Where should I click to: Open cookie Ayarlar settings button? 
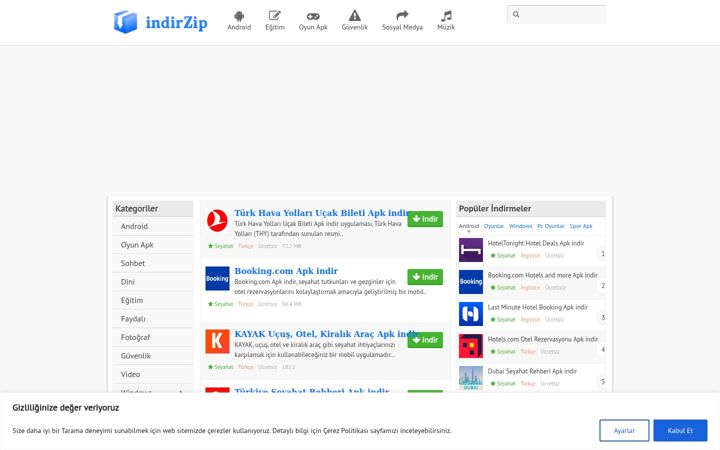[624, 431]
